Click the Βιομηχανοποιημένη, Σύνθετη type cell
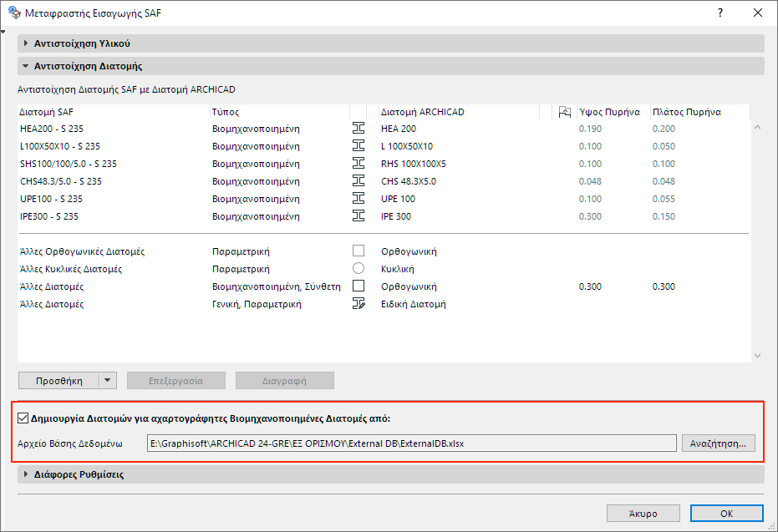 (277, 286)
